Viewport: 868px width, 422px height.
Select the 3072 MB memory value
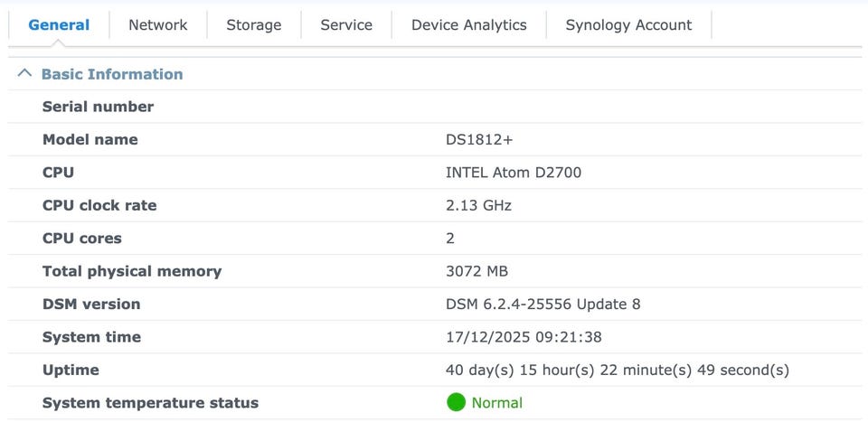coord(476,271)
